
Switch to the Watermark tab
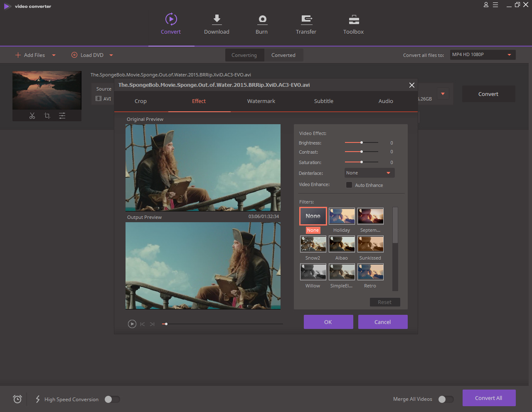[x=261, y=101]
